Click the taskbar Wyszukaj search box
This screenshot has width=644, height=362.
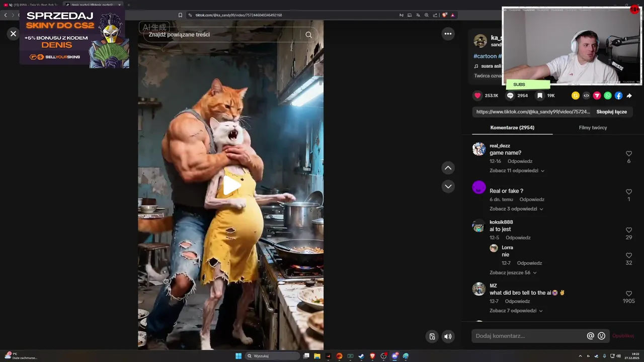(x=273, y=356)
